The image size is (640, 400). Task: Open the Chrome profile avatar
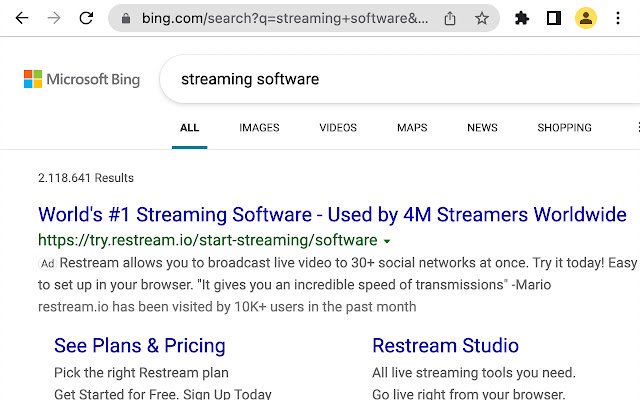click(586, 18)
